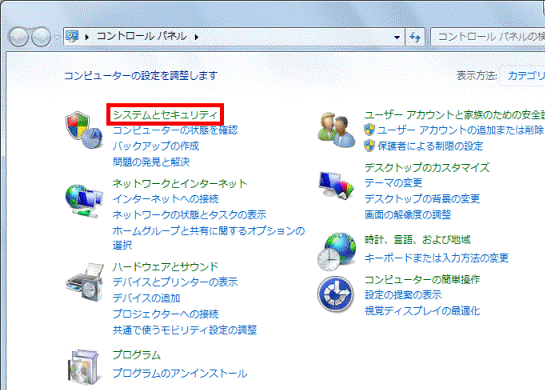Open ネットワークとインターネット heading link
Viewport: 545px width, 390px height.
point(180,183)
